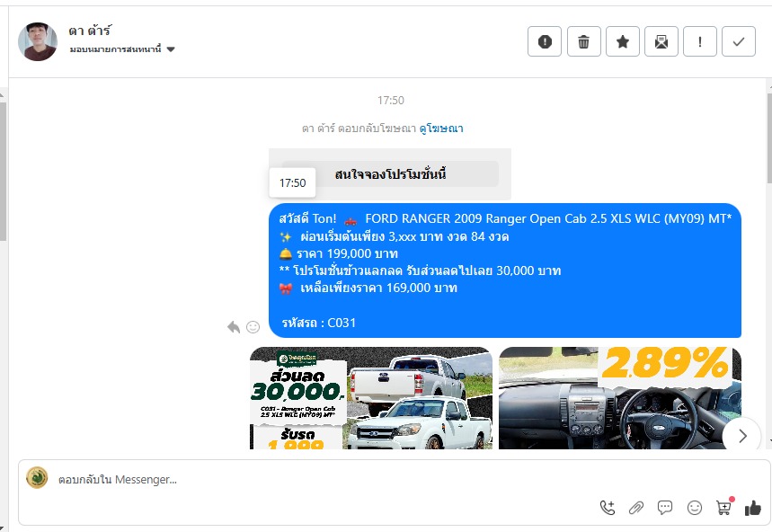772x532 pixels.
Task: Click the 17:50 timestamp at top
Action: click(x=391, y=101)
